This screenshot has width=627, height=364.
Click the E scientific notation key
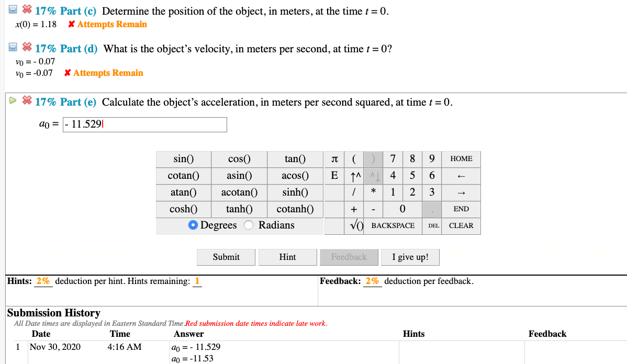[x=335, y=176]
